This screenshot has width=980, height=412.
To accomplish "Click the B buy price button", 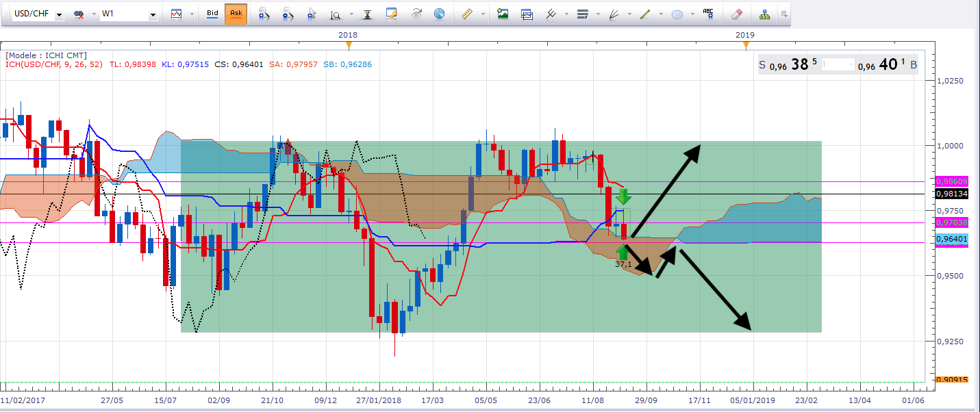I will click(x=913, y=66).
